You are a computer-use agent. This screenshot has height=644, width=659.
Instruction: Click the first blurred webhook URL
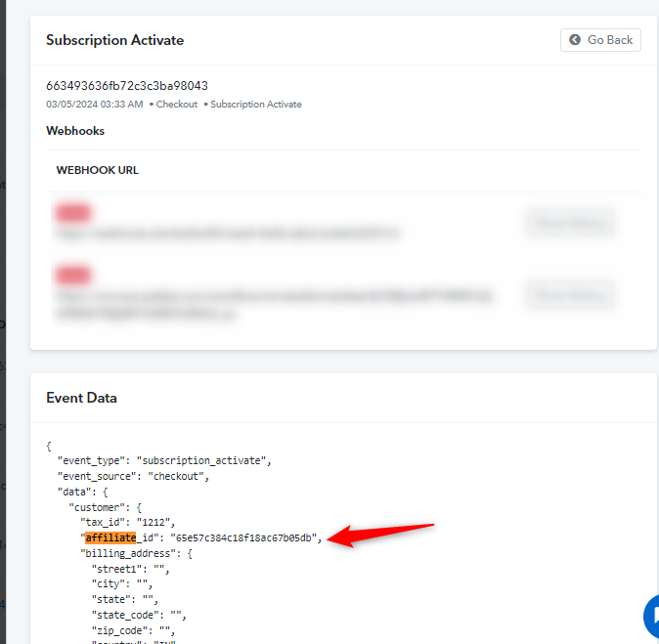227,234
